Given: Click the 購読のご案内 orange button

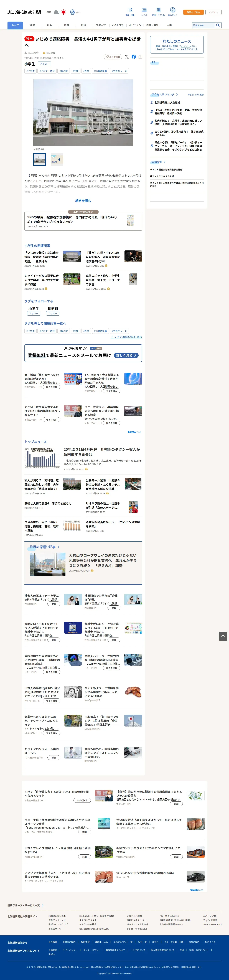Looking at the screenshot, I should pos(193,12).
